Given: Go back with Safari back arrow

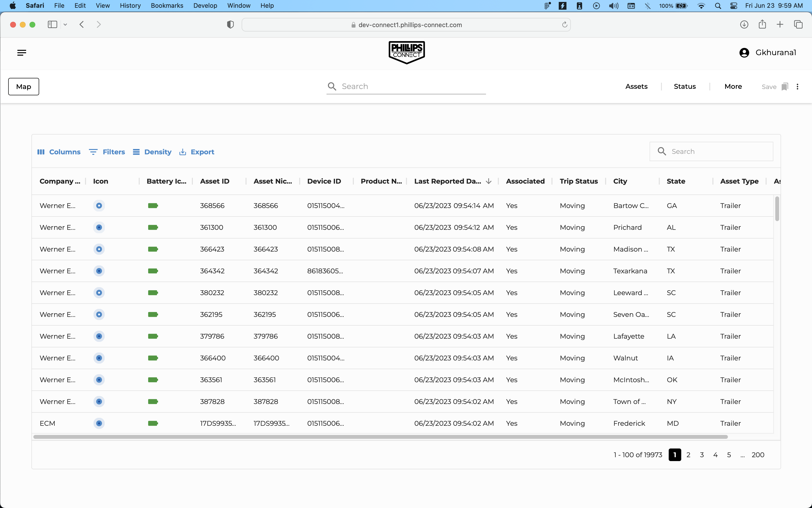Looking at the screenshot, I should (81, 24).
